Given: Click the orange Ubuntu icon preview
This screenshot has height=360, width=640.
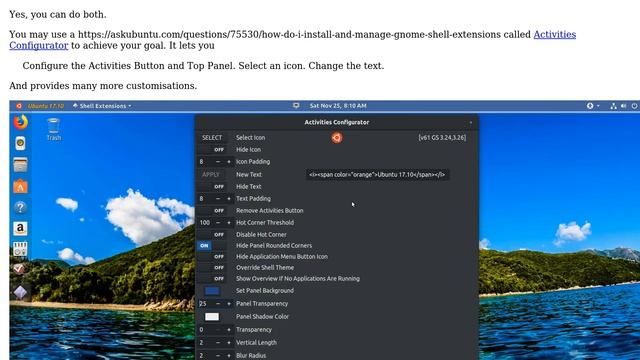Looking at the screenshot, I should click(337, 138).
